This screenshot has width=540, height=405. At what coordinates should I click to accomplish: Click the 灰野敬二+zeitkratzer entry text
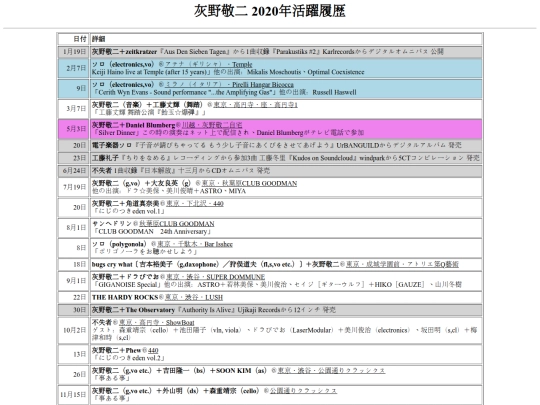point(268,52)
